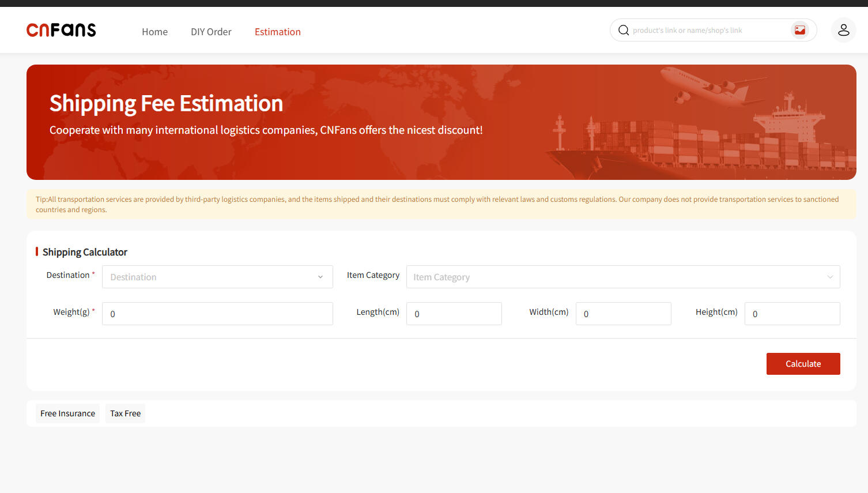The width and height of the screenshot is (868, 493).
Task: Select the Free Insurance tag
Action: 67,413
